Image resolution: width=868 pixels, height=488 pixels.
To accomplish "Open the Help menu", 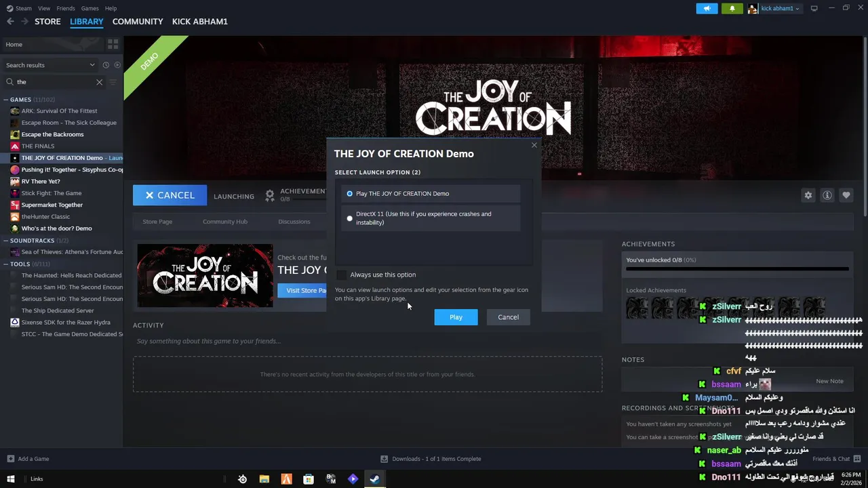I will point(111,8).
